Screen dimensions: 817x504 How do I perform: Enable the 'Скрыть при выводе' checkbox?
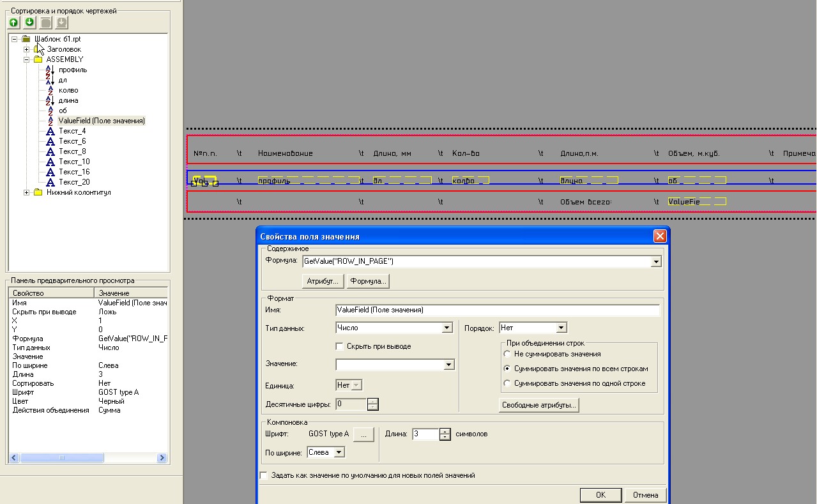pyautogui.click(x=340, y=346)
